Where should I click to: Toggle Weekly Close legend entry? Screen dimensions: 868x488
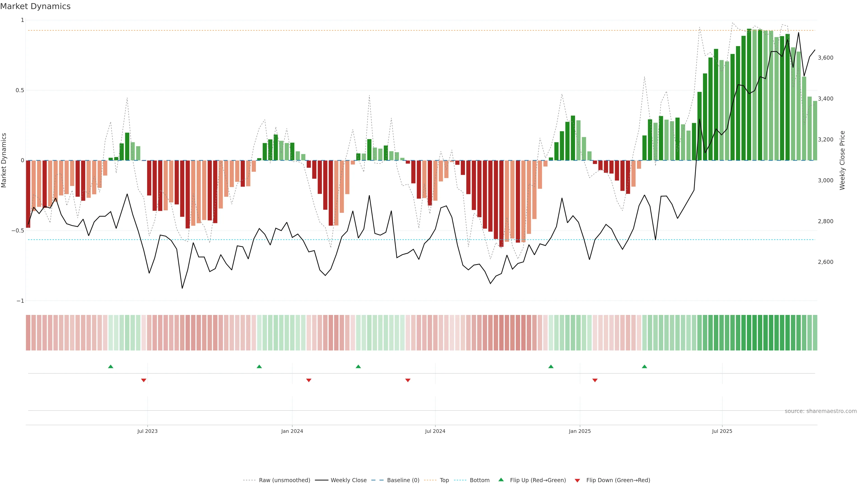tap(348, 480)
